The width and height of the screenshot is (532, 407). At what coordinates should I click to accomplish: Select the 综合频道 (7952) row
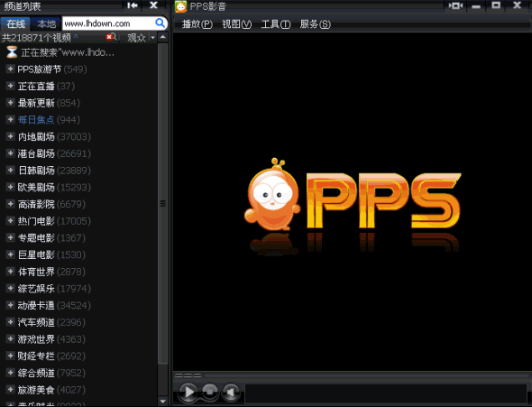tap(79, 373)
